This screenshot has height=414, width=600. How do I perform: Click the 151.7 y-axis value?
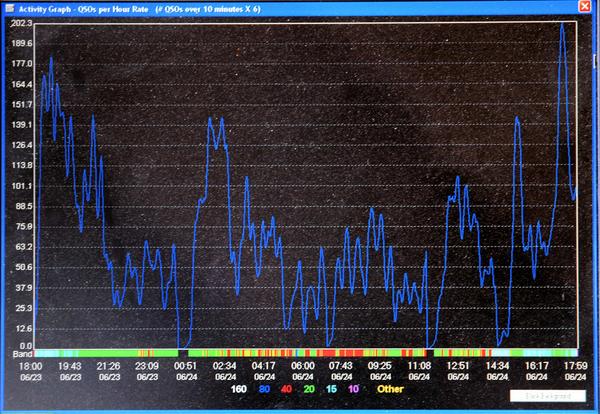(21, 104)
